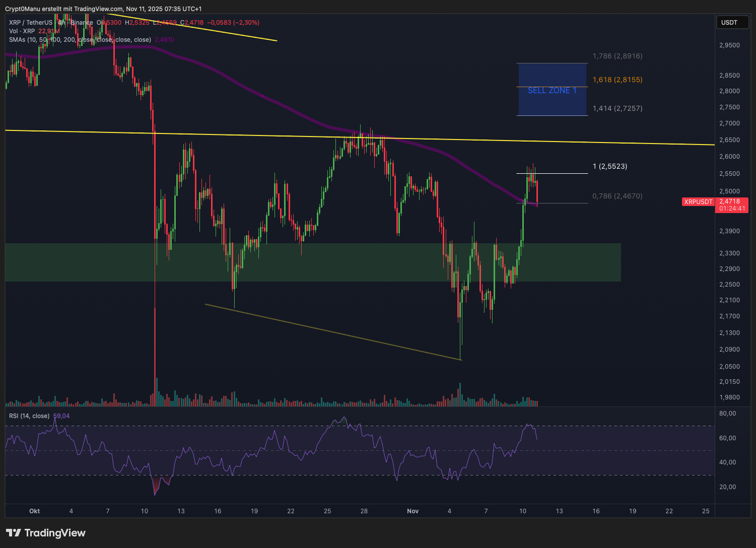Click the TradingView logo at bottom left
This screenshot has width=756, height=548.
point(46,533)
